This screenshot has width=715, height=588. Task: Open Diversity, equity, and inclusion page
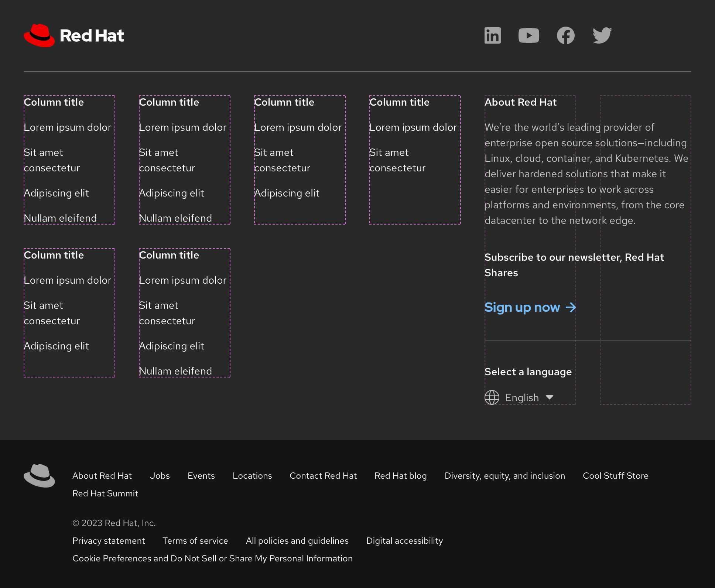[x=505, y=476]
